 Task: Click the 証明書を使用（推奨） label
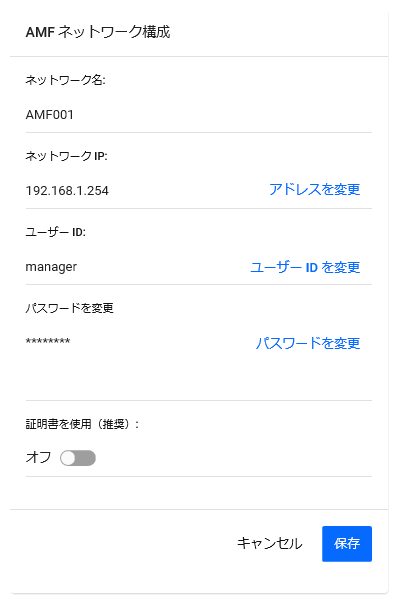click(82, 424)
